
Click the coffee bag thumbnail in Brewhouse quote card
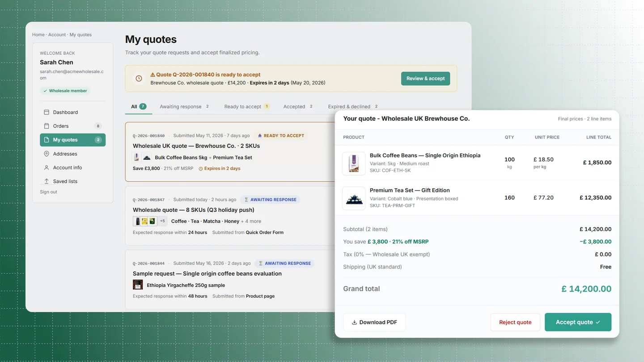click(136, 157)
